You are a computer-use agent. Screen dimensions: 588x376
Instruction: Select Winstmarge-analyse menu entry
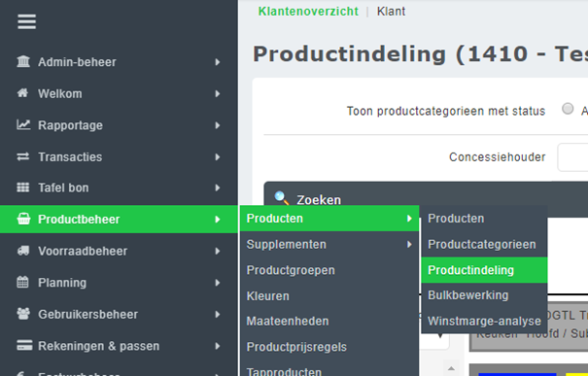pos(484,322)
